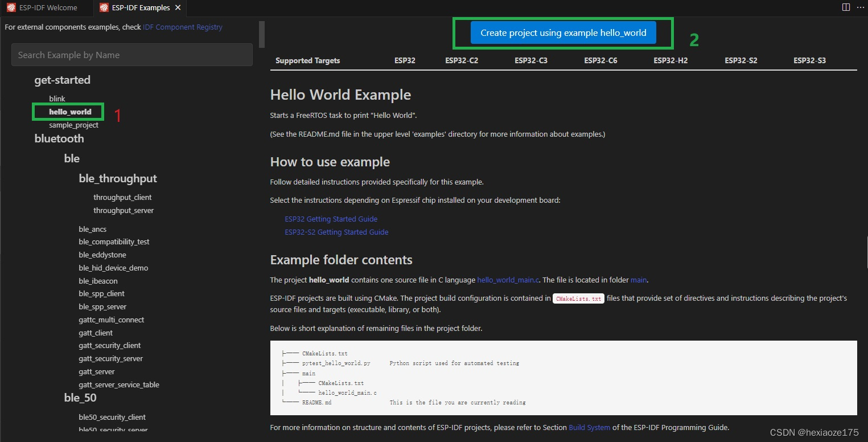Click the ble subcategory heading
The width and height of the screenshot is (868, 442).
tap(72, 158)
